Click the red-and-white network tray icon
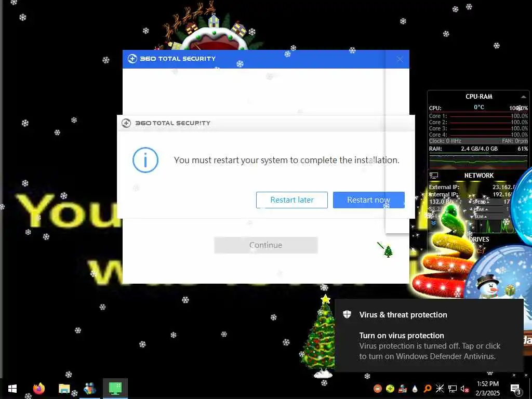 (403, 389)
